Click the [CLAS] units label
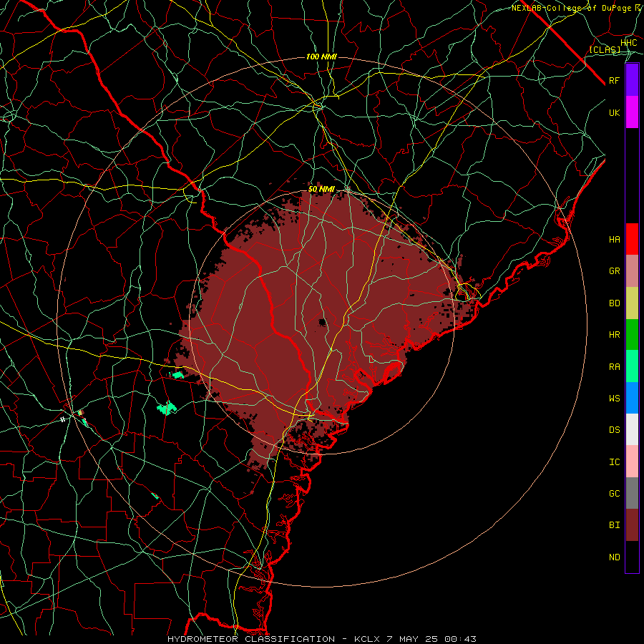Screen dimensions: 644x644 605,50
